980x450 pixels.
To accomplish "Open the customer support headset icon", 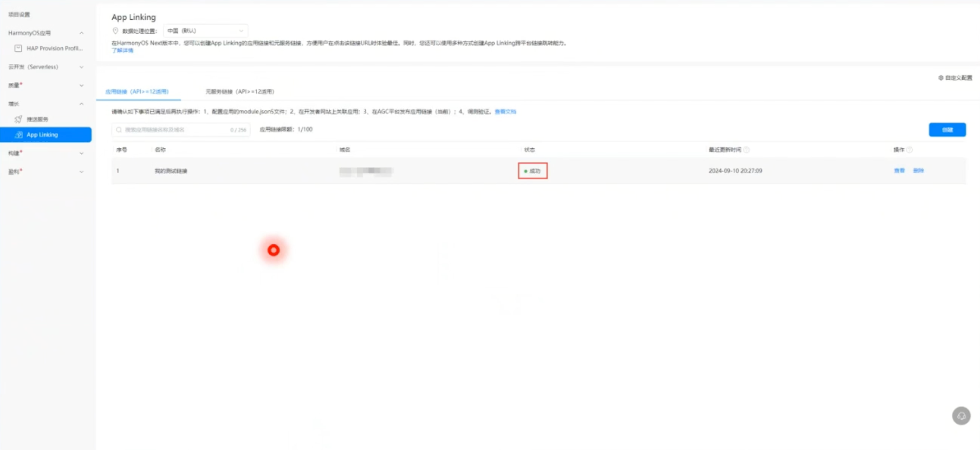I will click(x=961, y=416).
